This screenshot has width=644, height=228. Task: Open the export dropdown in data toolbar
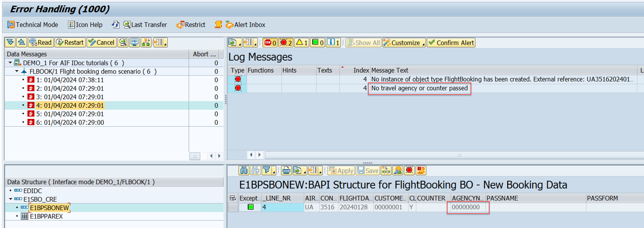[300, 170]
